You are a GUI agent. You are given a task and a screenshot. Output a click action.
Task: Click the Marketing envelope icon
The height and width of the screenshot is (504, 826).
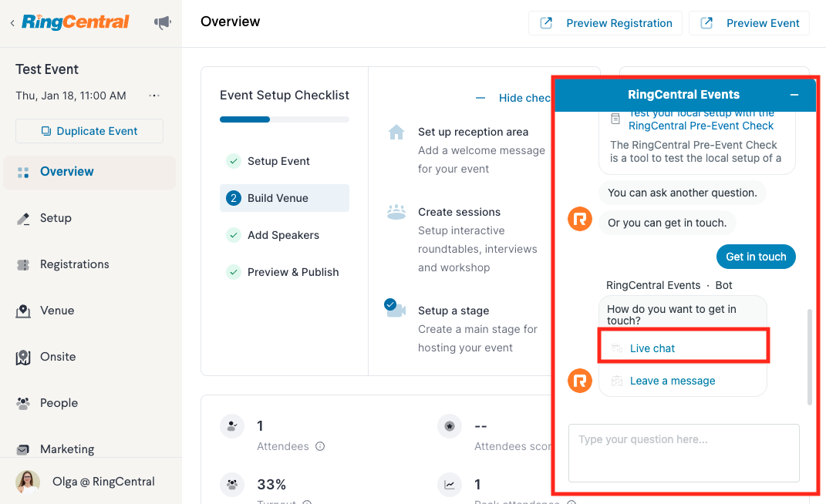click(23, 450)
